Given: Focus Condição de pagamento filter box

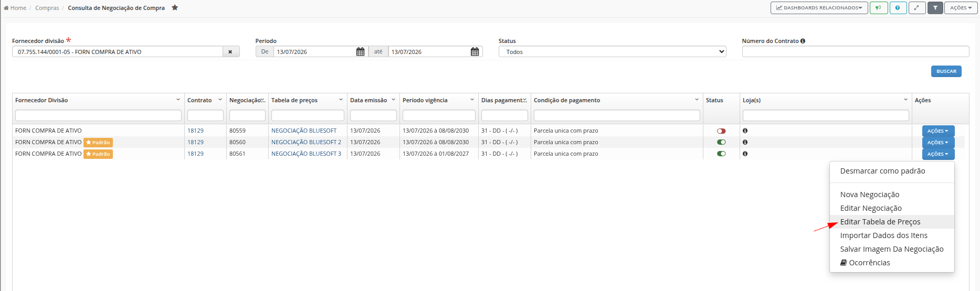Looking at the screenshot, I should pos(617,115).
